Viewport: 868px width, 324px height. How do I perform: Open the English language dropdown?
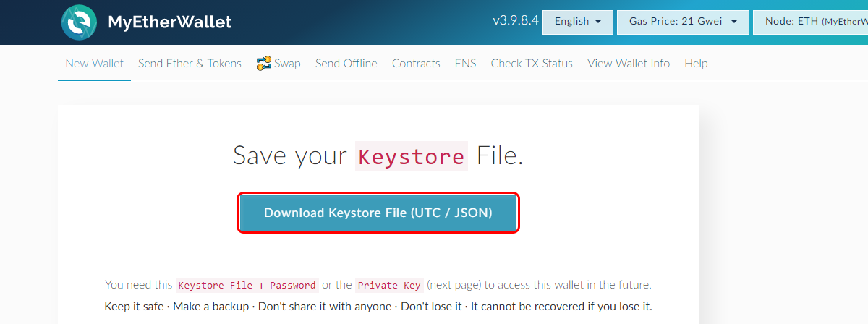pos(578,22)
